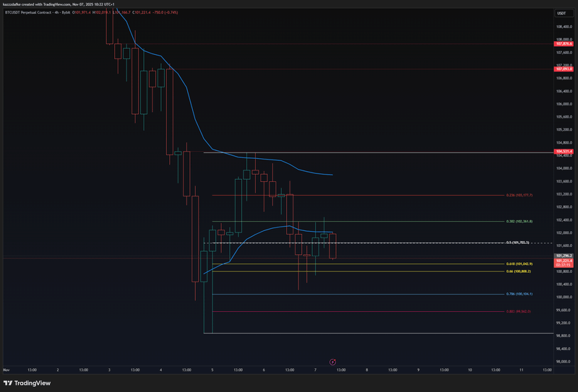Click the date 8 on time axis
Image resolution: width=578 pixels, height=392 pixels.
click(367, 370)
